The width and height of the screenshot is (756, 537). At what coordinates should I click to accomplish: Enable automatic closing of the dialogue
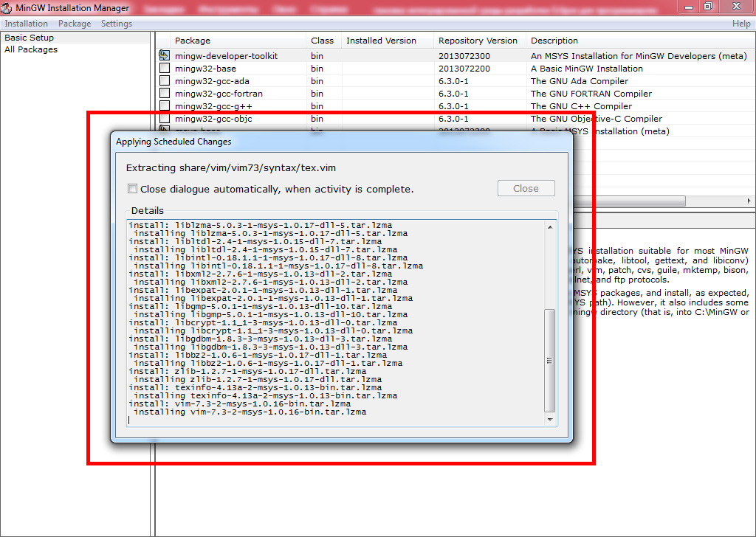click(133, 189)
